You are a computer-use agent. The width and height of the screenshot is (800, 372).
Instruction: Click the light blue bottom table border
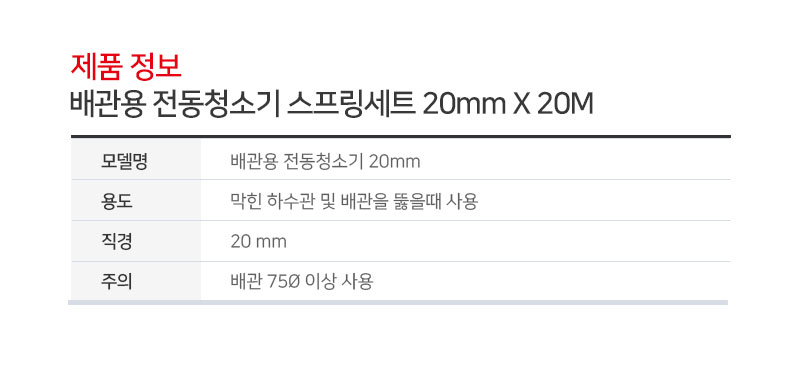coord(398,303)
